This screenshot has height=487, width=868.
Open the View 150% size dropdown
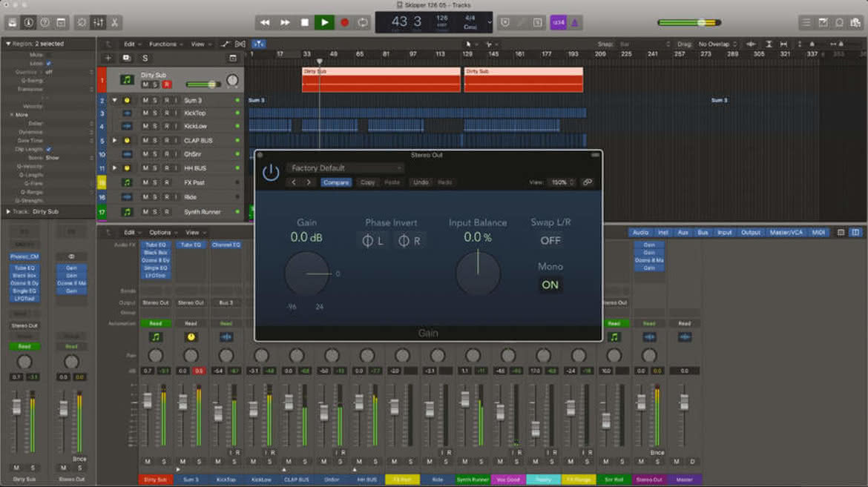point(562,182)
